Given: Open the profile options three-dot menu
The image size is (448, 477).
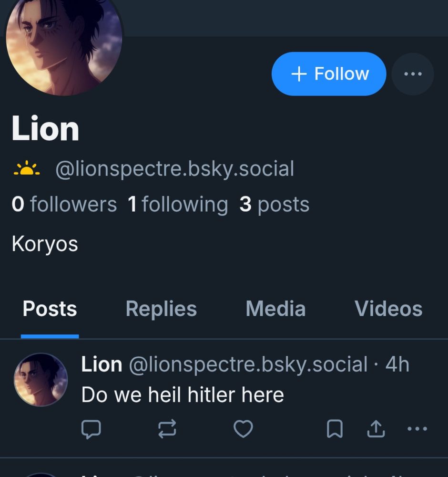Looking at the screenshot, I should (x=413, y=74).
